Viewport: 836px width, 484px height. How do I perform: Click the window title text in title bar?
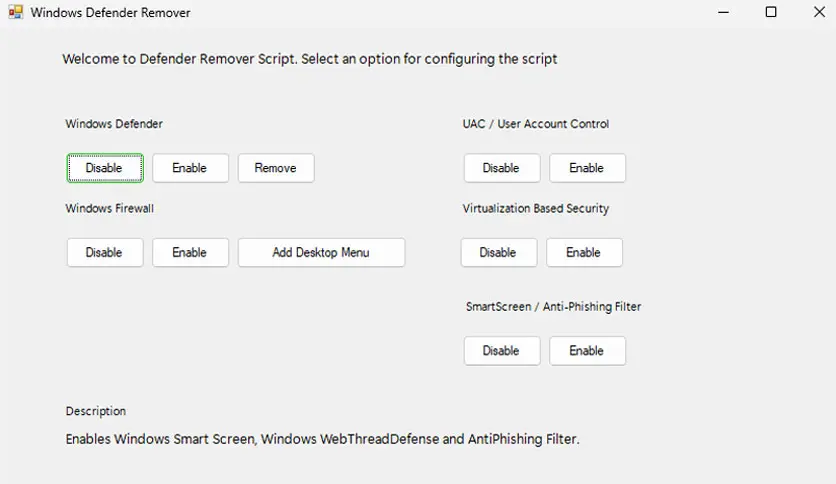pos(110,13)
